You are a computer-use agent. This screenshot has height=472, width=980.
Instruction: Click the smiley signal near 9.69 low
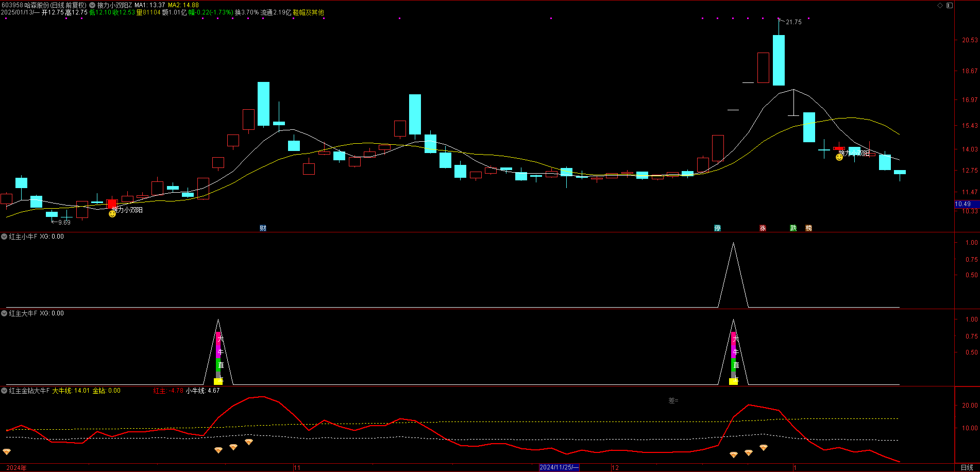pyautogui.click(x=112, y=213)
